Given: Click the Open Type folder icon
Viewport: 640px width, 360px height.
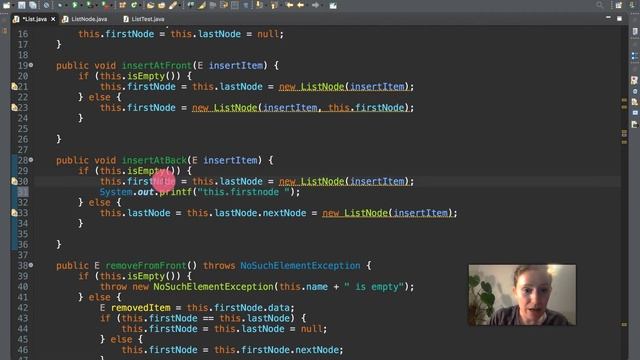Looking at the screenshot, I should tap(150, 5).
